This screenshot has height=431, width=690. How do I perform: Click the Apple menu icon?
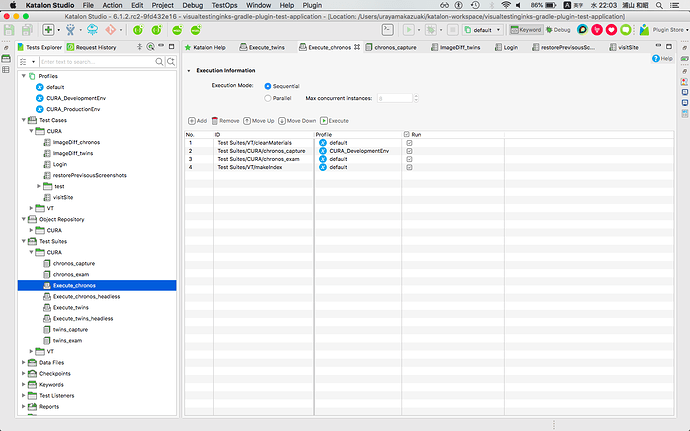[x=13, y=5]
